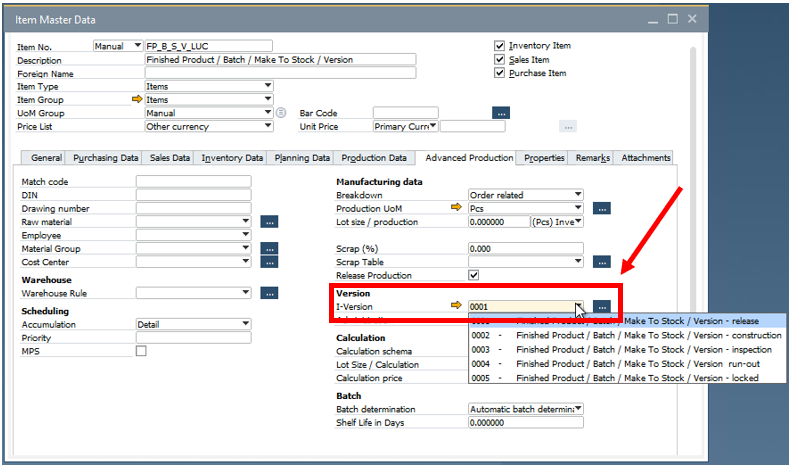This screenshot has height=467, width=792.
Task: Click the Description input field
Action: (280, 60)
